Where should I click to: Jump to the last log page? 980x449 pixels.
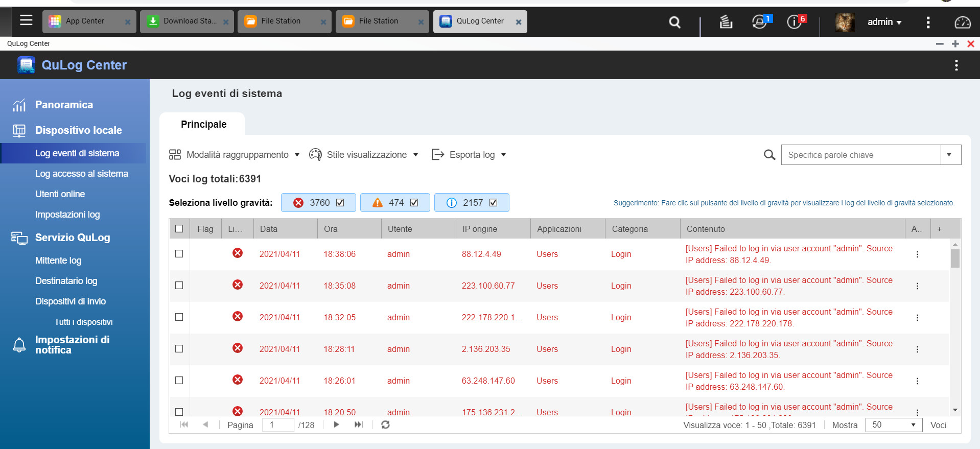(x=359, y=424)
